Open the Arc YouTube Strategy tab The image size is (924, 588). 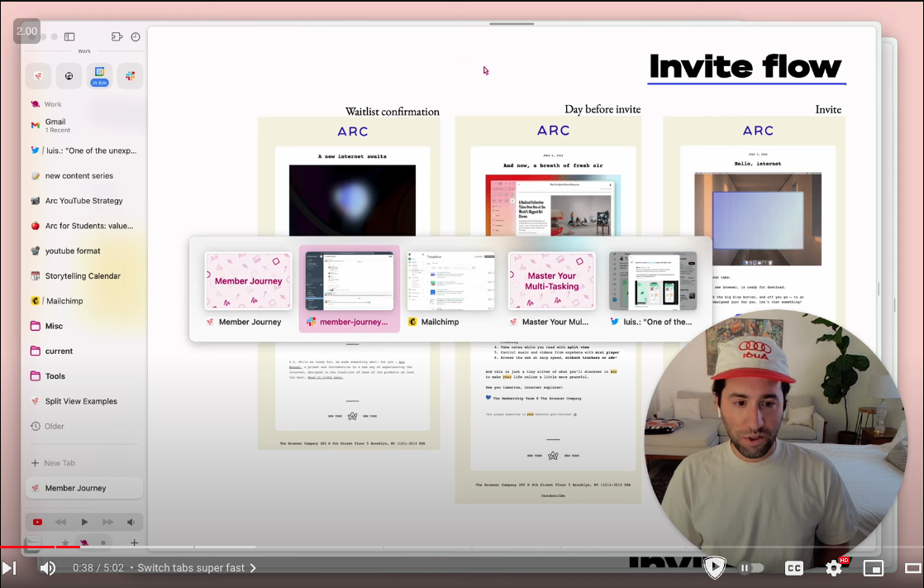(x=84, y=200)
